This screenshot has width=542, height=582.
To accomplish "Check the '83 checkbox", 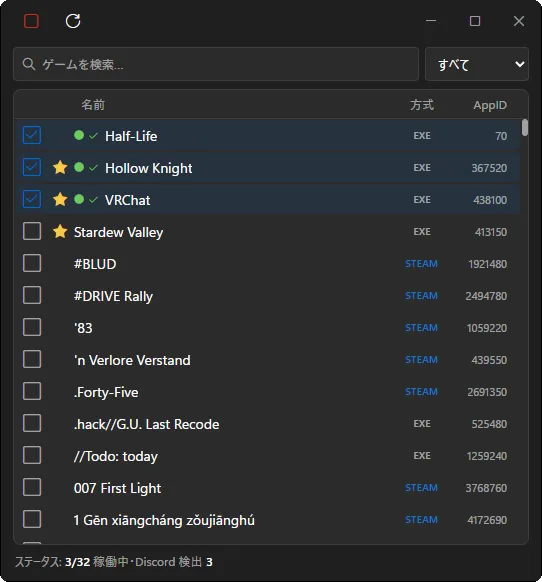I will coord(32,327).
